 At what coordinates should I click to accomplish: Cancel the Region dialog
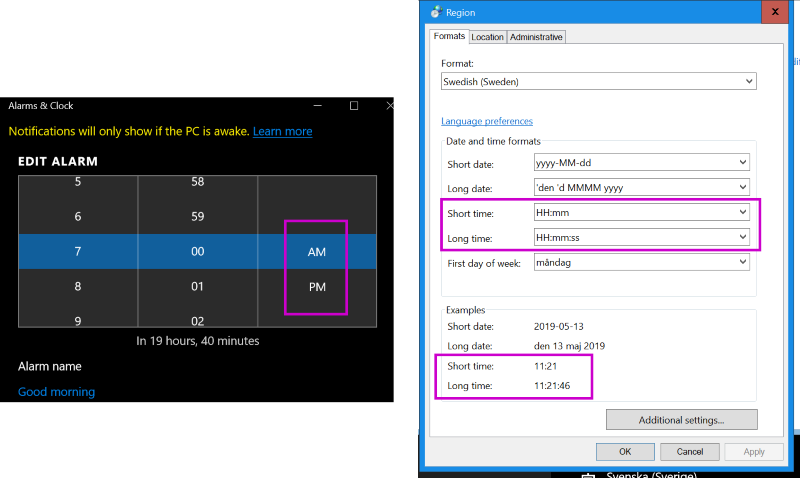(689, 451)
